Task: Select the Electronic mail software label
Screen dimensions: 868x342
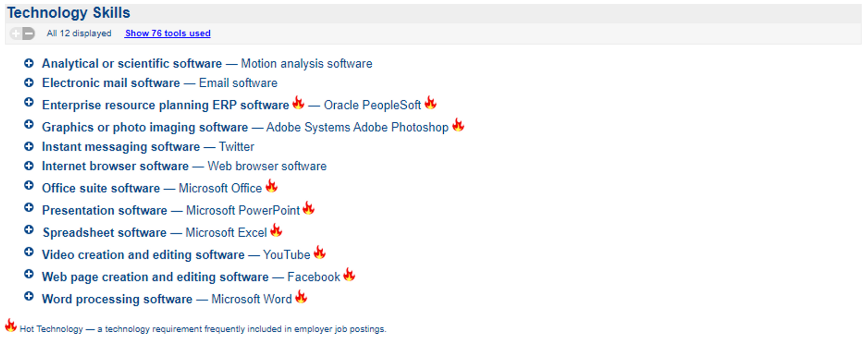Action: (111, 83)
